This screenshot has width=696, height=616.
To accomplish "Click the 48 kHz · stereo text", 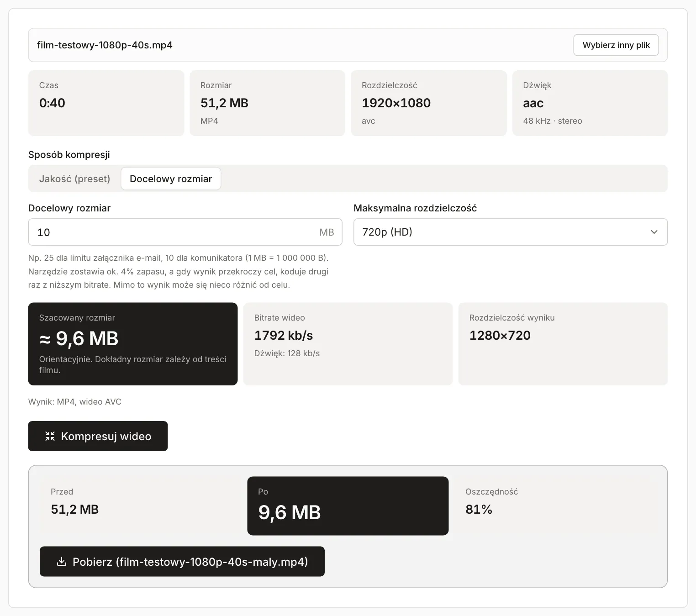I will [553, 121].
